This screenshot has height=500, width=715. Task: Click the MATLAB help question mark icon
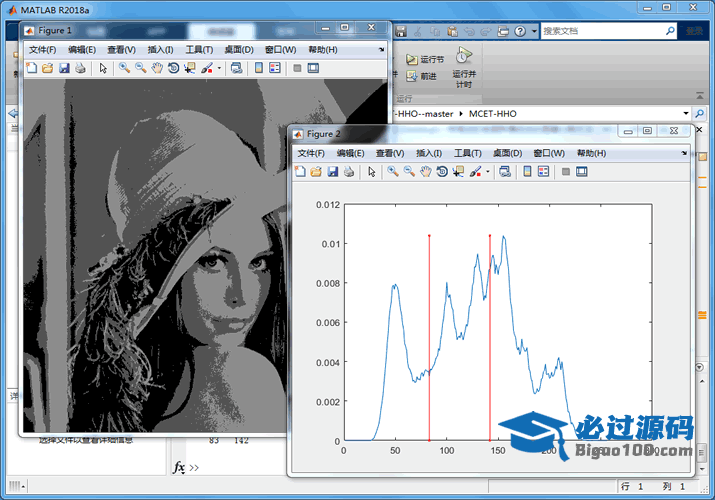(x=521, y=31)
